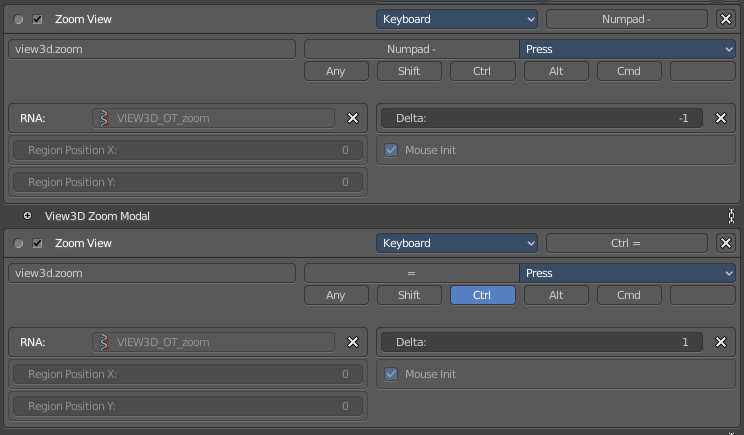Click the empty key modifier field in Ctrl = entry
Image resolution: width=744 pixels, height=435 pixels.
click(x=703, y=295)
